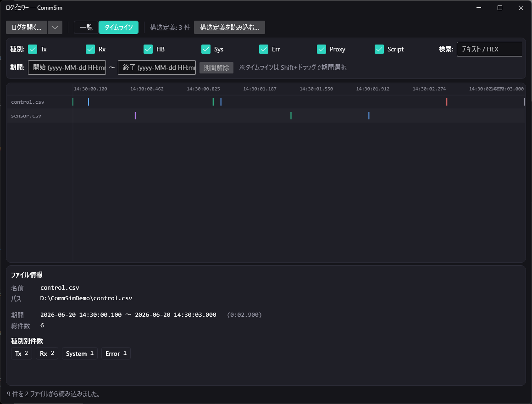Viewport: 532px width, 404px height.
Task: Click the Error 1 count badge
Action: tap(116, 353)
